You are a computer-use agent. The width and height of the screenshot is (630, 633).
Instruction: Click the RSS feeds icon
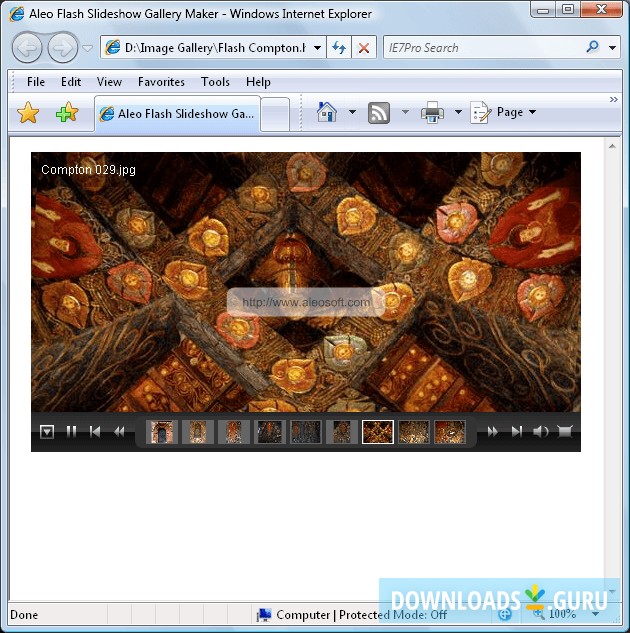tap(379, 113)
